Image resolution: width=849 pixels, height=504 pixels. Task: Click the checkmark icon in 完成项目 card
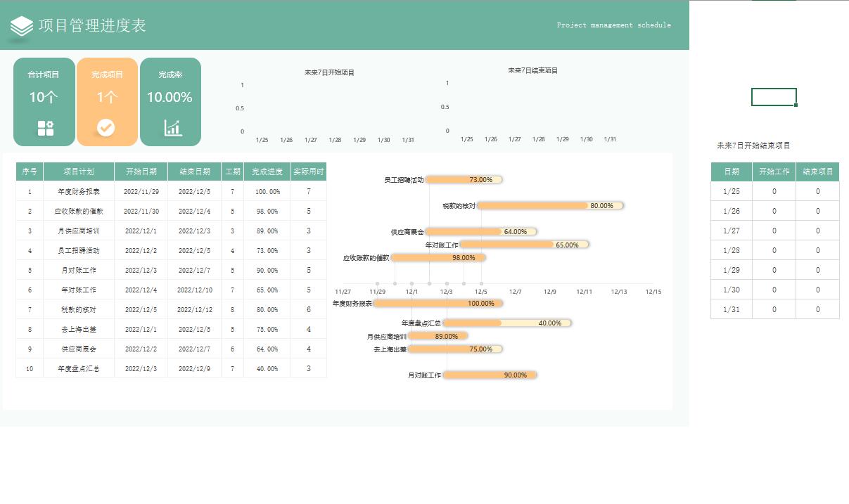pyautogui.click(x=106, y=128)
